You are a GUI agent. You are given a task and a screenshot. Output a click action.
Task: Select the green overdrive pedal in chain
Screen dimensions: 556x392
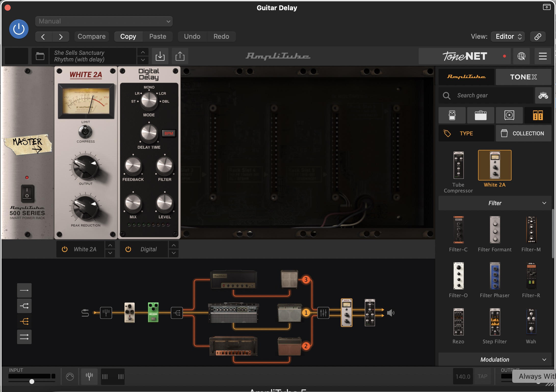pos(153,312)
